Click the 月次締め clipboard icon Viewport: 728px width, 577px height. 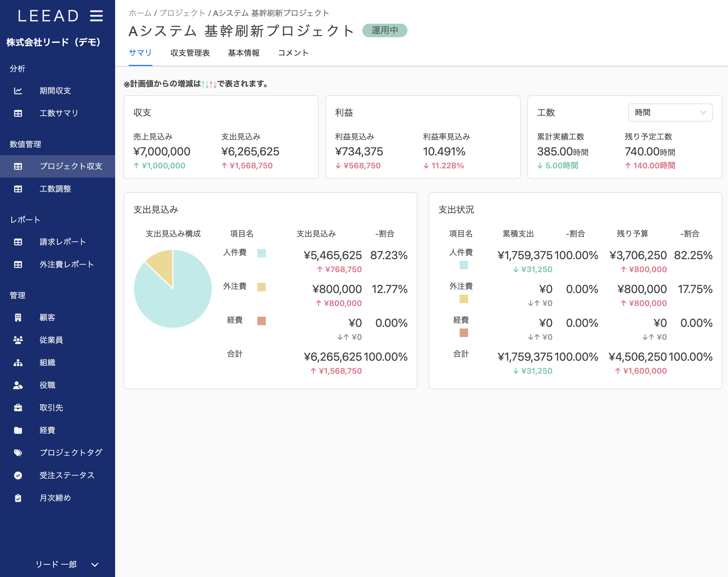point(18,498)
